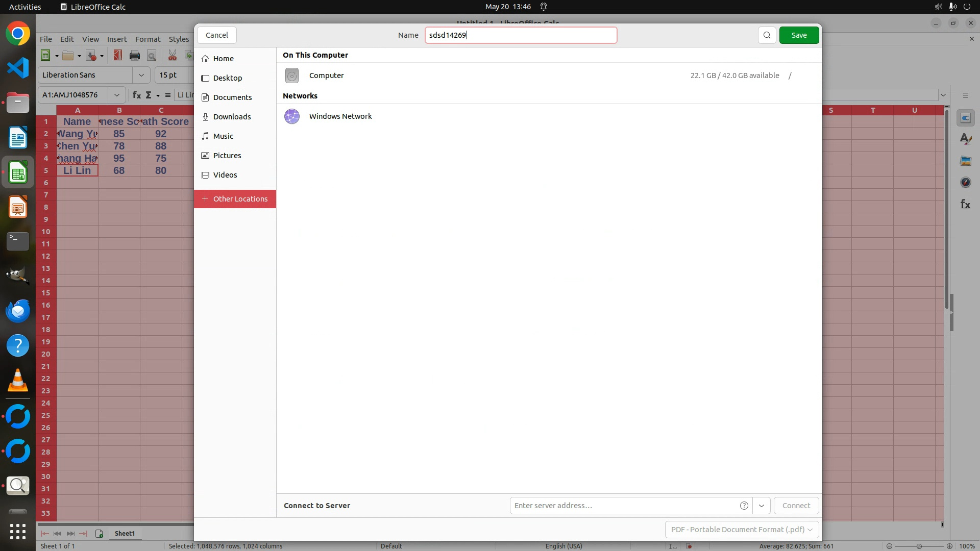Click the server address help icon
The width and height of the screenshot is (980, 551).
[744, 506]
